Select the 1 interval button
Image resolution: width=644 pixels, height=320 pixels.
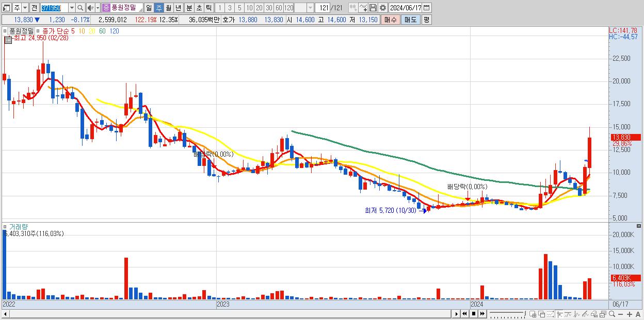(x=220, y=8)
